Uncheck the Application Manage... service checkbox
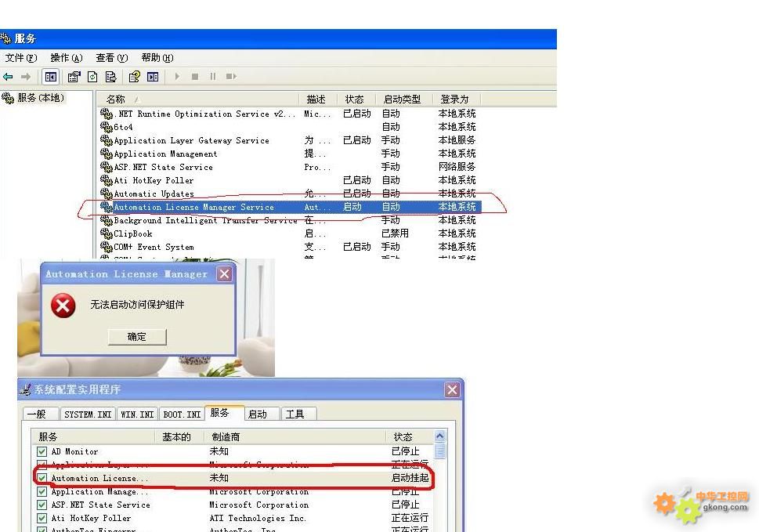 [x=42, y=491]
